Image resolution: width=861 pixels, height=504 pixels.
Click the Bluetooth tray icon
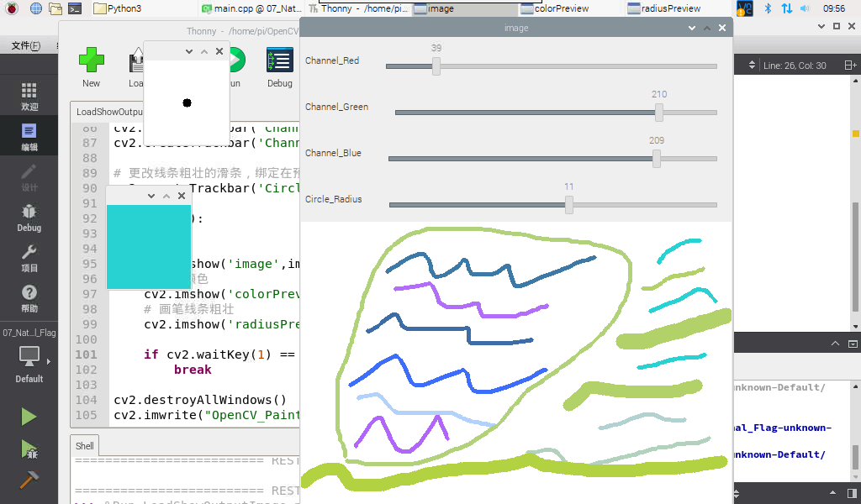[768, 8]
